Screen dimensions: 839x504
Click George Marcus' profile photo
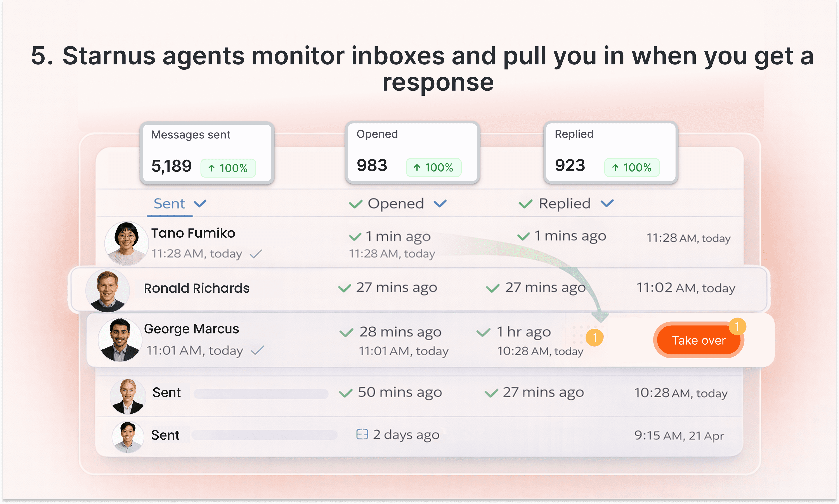tap(120, 340)
